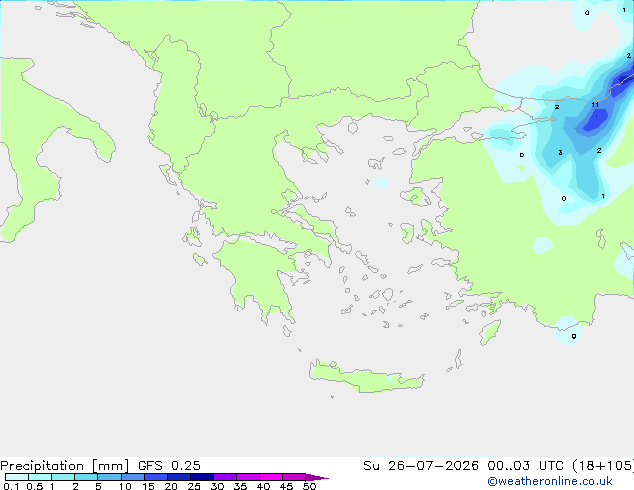
Task: Click the 'GFS 0.25' model label
Action: click(169, 466)
